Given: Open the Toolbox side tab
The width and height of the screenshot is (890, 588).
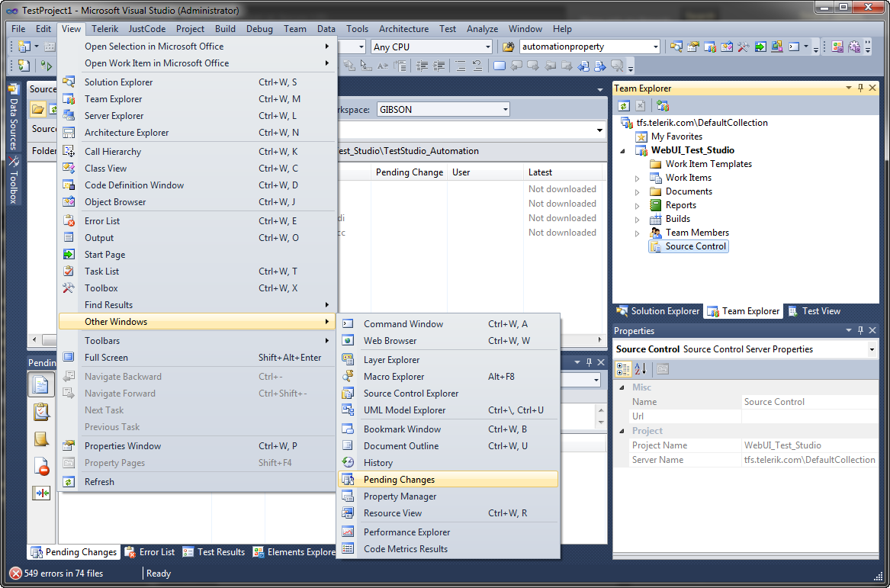Looking at the screenshot, I should pos(14,181).
